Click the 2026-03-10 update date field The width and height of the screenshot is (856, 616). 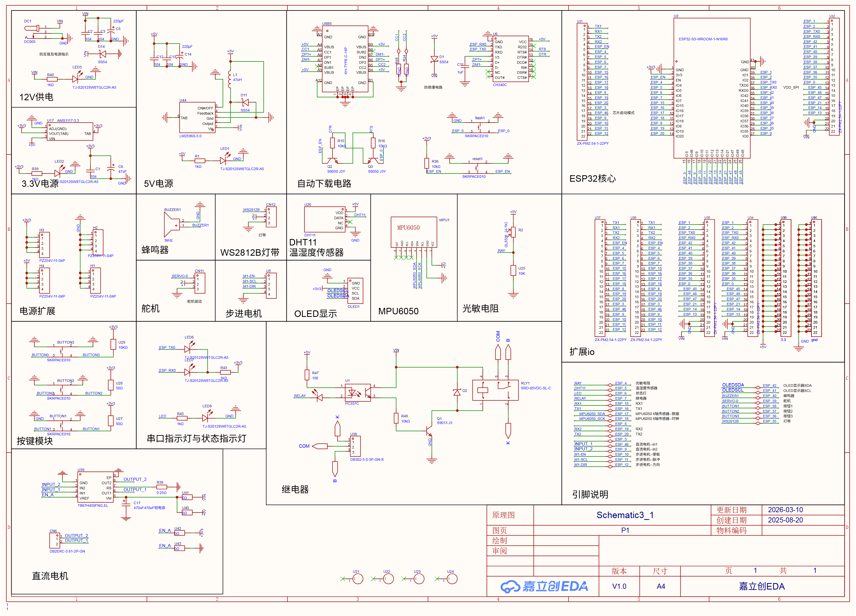point(785,510)
